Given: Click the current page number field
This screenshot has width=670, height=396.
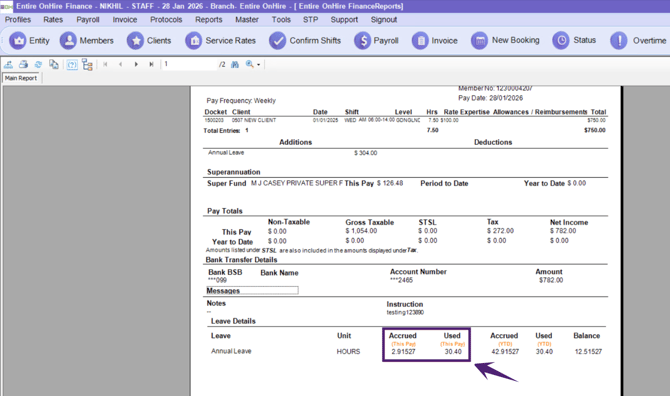Looking at the screenshot, I should point(189,65).
